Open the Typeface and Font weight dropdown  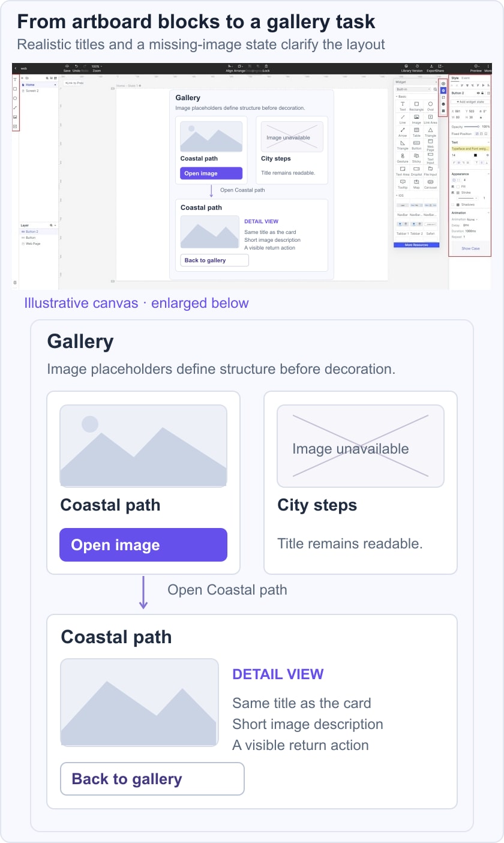point(470,149)
